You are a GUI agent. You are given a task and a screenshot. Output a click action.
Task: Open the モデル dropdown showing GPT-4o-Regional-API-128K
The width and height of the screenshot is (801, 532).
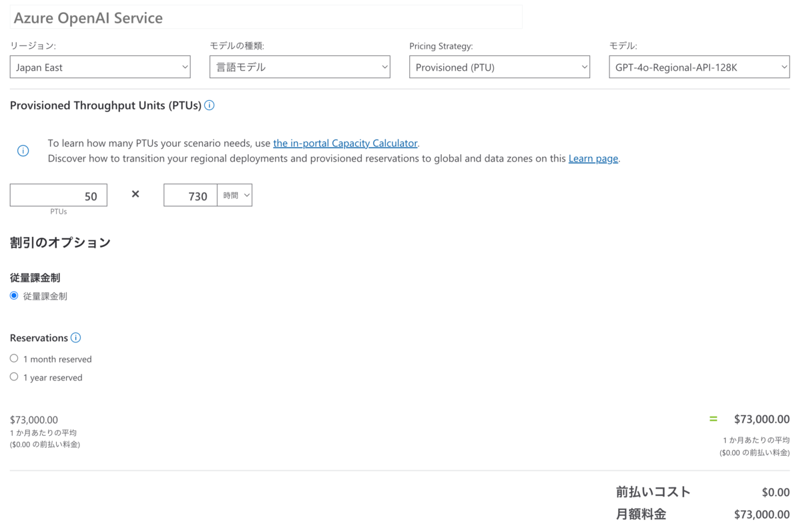point(699,67)
